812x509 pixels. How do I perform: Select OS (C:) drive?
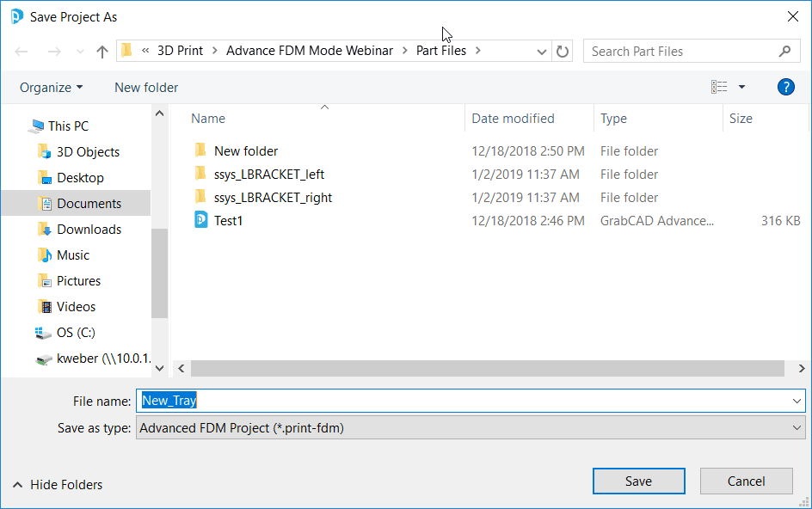(76, 333)
